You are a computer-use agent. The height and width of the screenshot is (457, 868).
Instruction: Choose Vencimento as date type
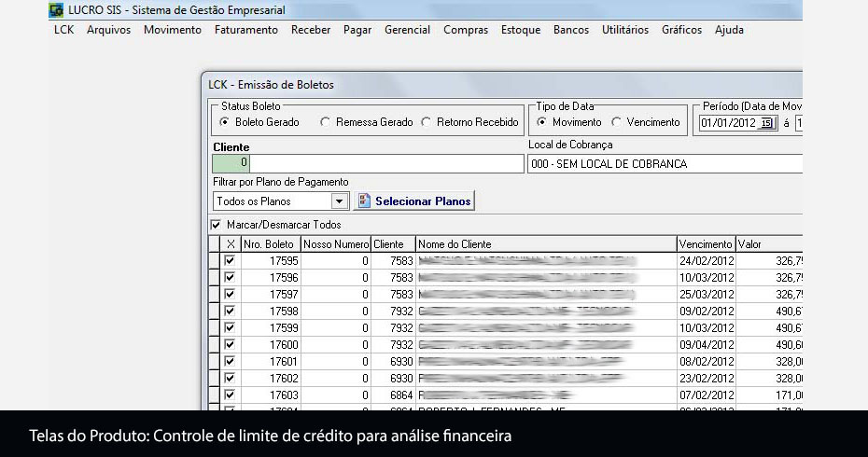[616, 122]
